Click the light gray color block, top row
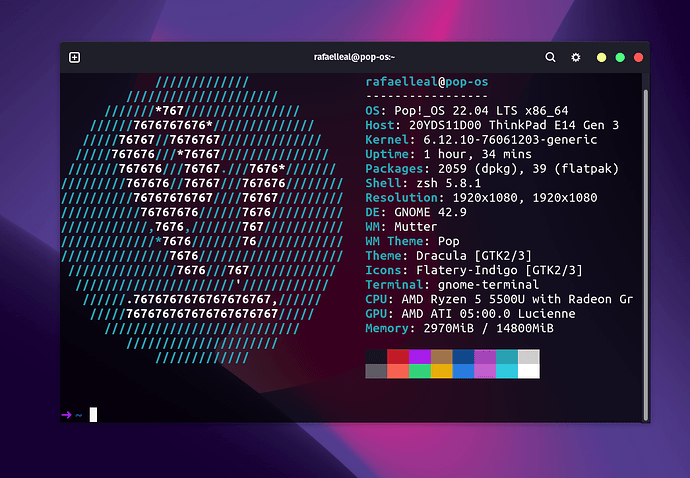The image size is (690, 478). (x=529, y=357)
